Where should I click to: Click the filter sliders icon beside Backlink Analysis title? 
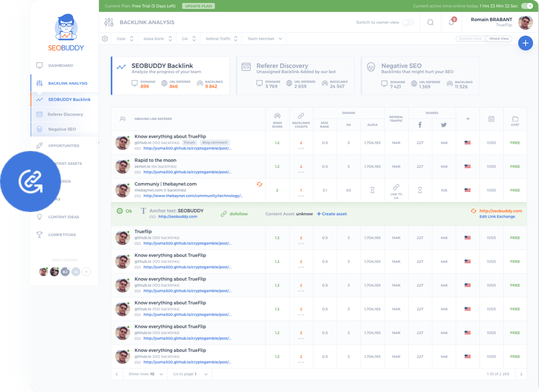[x=109, y=22]
